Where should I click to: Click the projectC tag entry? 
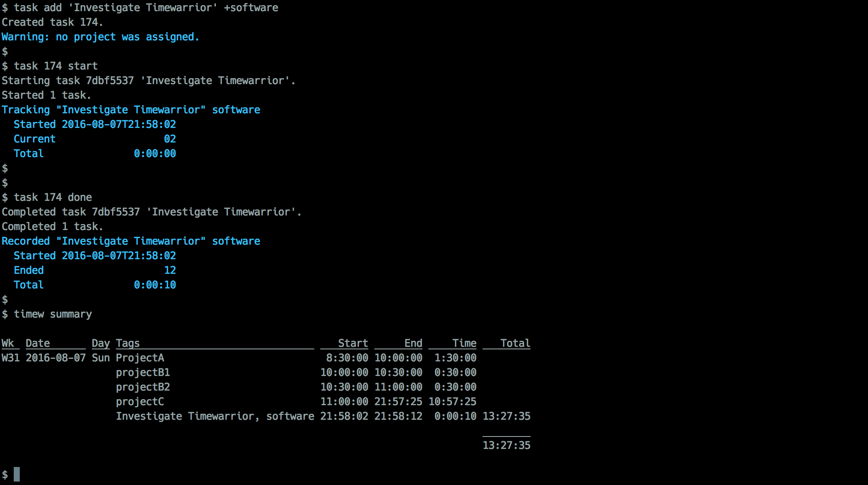[140, 402]
